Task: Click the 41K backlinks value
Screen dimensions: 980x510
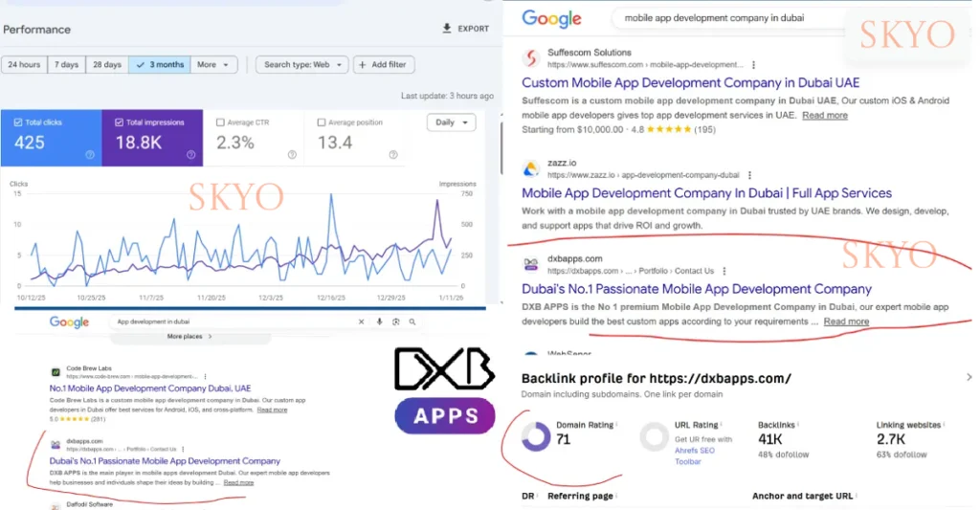Action: click(770, 439)
